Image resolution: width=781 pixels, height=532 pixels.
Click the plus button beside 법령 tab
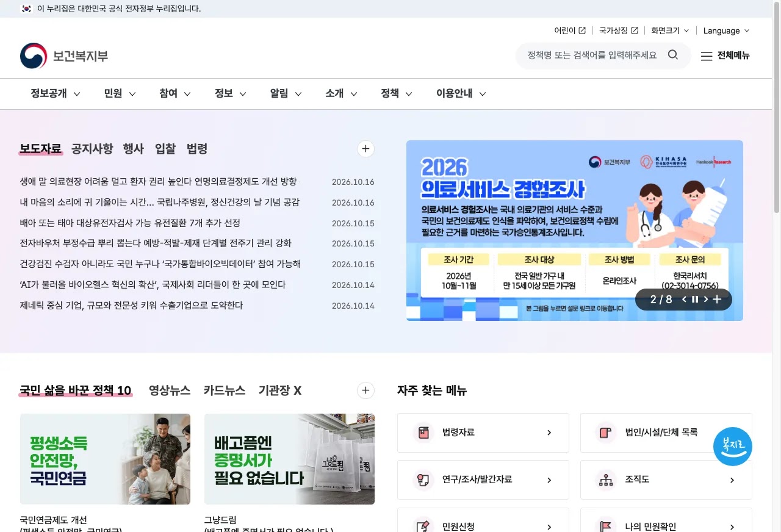click(x=365, y=149)
